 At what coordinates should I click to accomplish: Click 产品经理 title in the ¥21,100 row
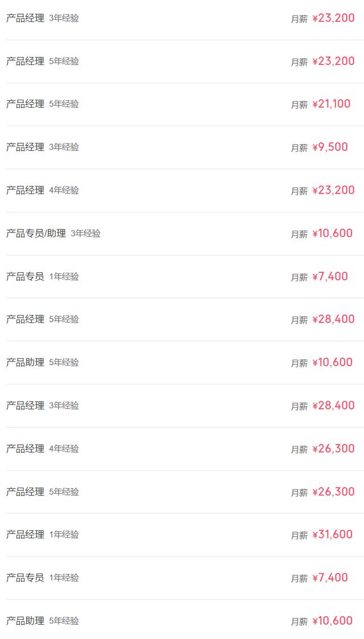point(25,104)
